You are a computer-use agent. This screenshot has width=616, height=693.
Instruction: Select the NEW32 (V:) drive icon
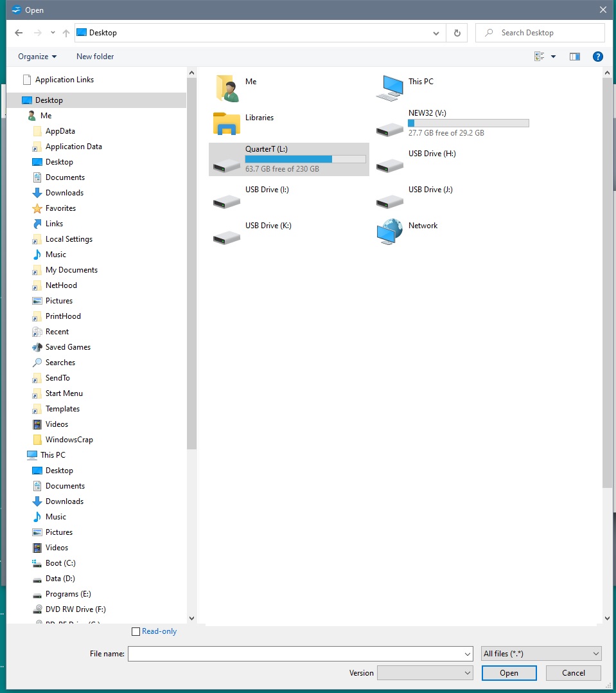coord(390,129)
